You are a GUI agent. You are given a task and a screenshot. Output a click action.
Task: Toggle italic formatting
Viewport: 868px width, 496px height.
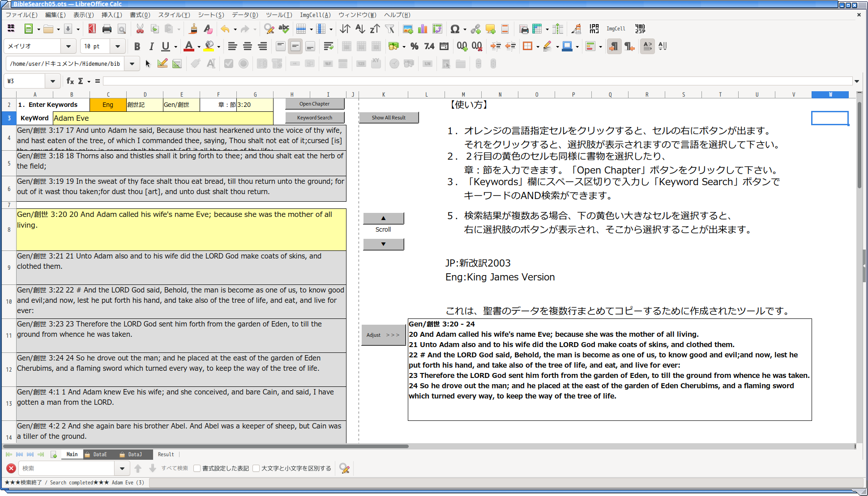point(151,46)
